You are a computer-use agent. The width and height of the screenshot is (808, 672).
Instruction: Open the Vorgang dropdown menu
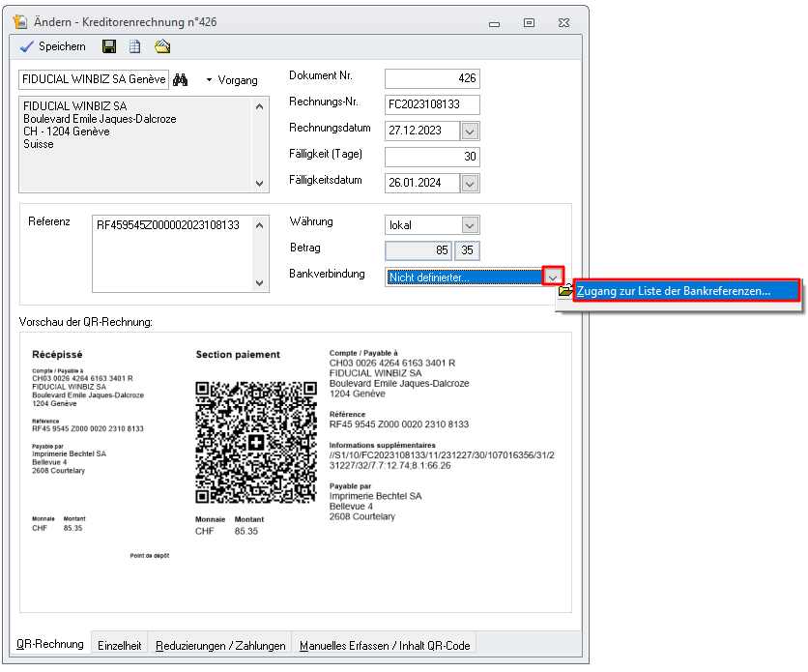click(x=231, y=80)
